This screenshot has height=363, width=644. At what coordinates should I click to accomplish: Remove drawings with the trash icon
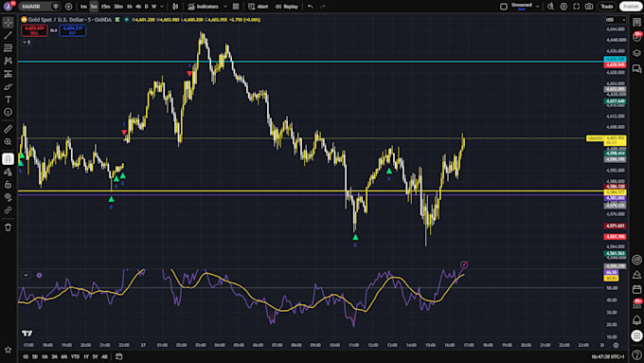(8, 227)
